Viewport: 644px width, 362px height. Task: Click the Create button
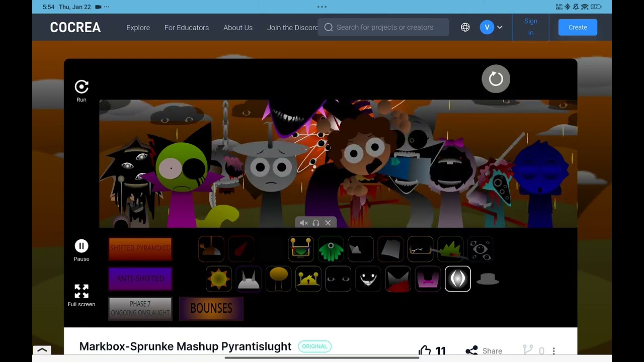[x=578, y=27]
